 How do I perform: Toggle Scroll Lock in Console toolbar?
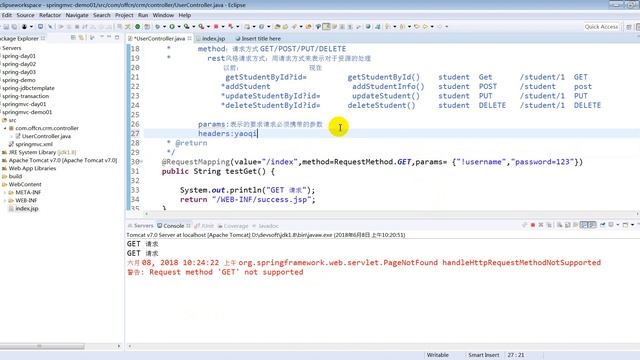tap(567, 225)
